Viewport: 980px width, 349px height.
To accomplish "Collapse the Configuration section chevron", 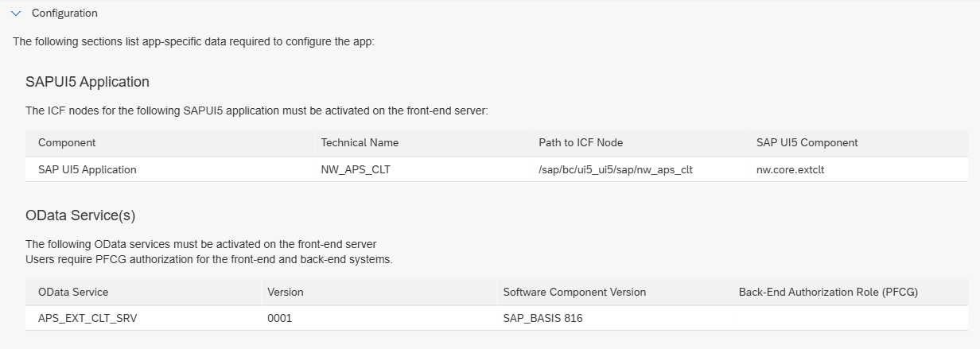I will [16, 14].
